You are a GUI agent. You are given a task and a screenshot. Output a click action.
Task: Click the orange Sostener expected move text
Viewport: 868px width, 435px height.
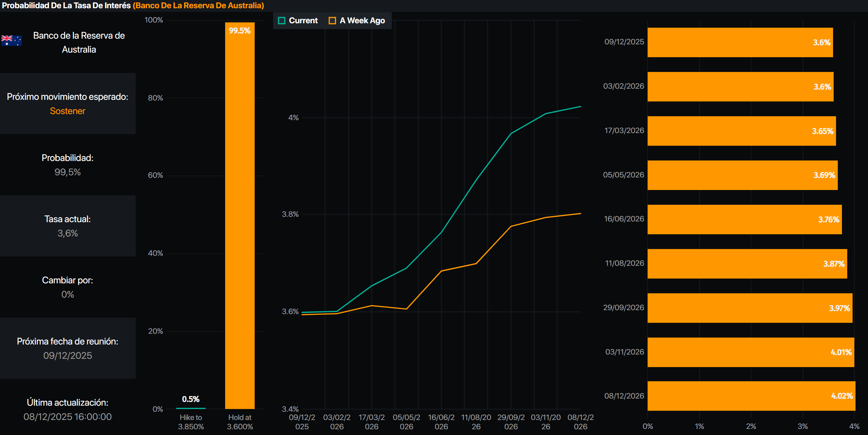(x=67, y=111)
